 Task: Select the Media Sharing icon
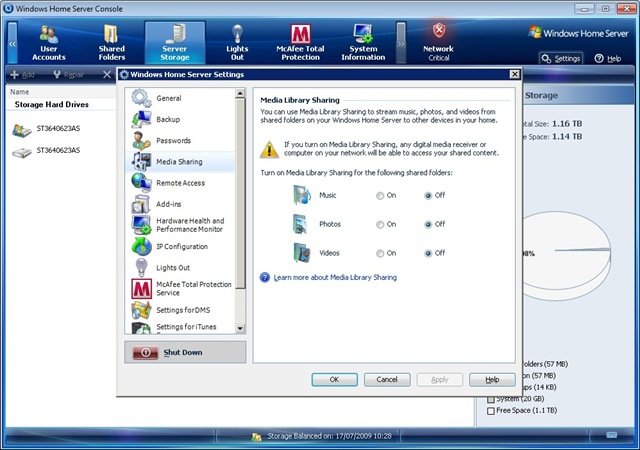coord(141,162)
